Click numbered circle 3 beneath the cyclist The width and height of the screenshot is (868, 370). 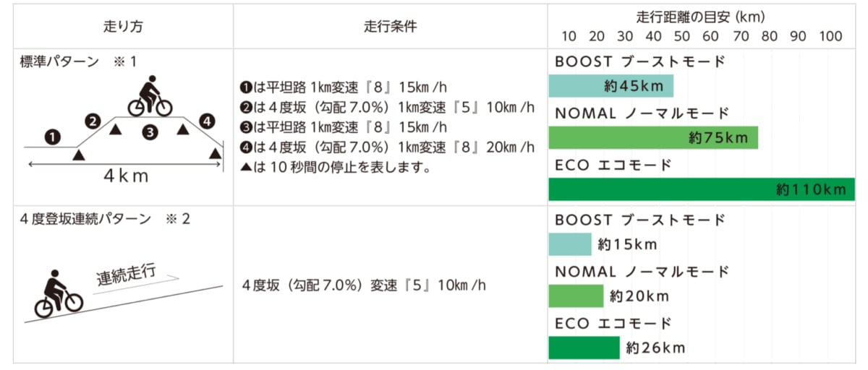[150, 132]
